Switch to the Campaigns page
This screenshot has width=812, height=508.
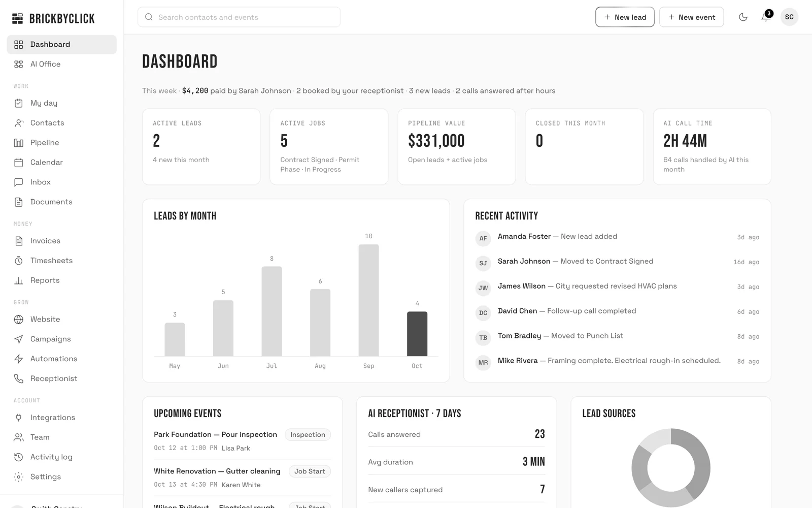click(61, 339)
